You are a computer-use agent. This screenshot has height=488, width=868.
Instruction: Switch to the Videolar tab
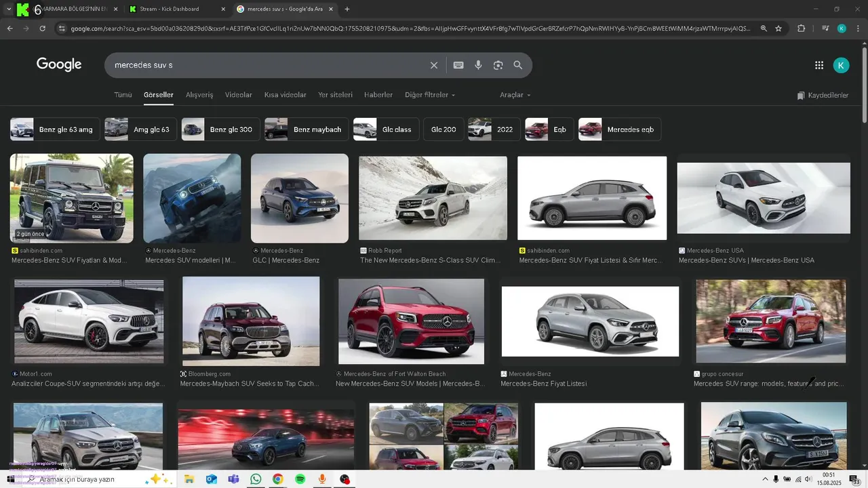pos(239,95)
